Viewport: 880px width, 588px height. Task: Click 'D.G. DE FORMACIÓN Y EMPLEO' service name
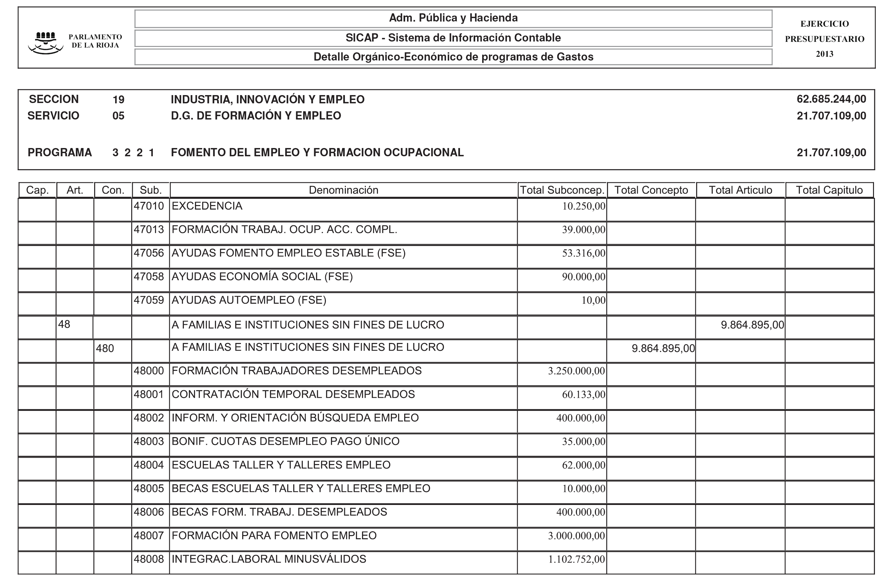(x=256, y=115)
